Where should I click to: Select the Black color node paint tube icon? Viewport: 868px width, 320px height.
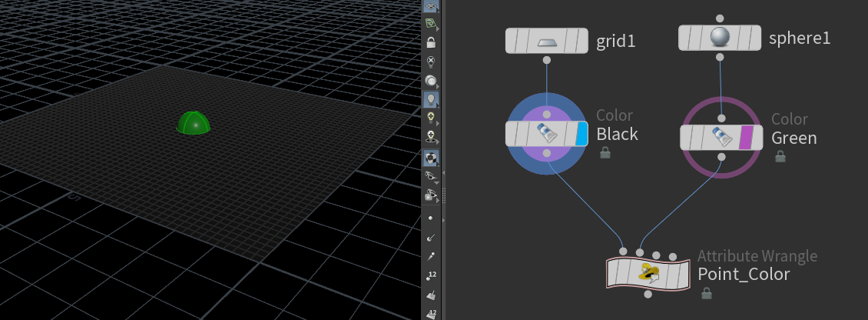pos(546,134)
